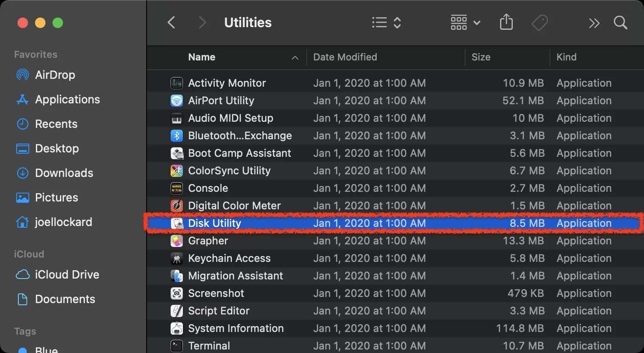
Task: Select the Disk Utility app icon
Action: (x=176, y=223)
